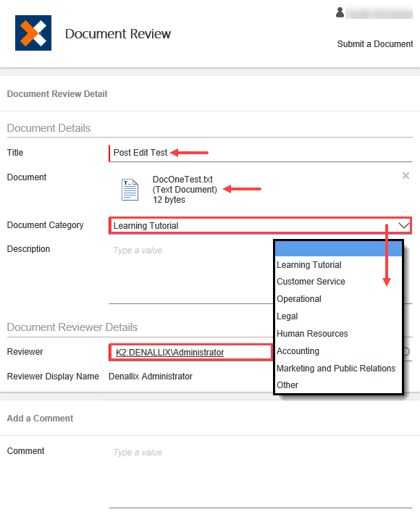Click the Document Reviewer Details heading
This screenshot has width=420, height=517.
(x=72, y=327)
